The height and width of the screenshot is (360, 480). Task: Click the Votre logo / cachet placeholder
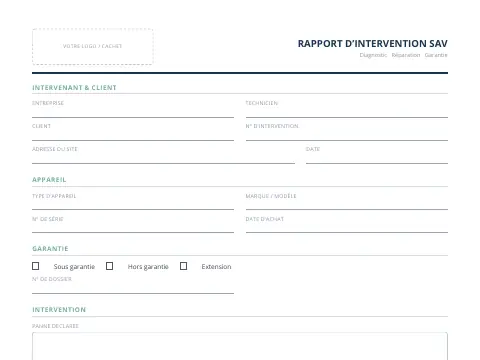click(x=93, y=46)
